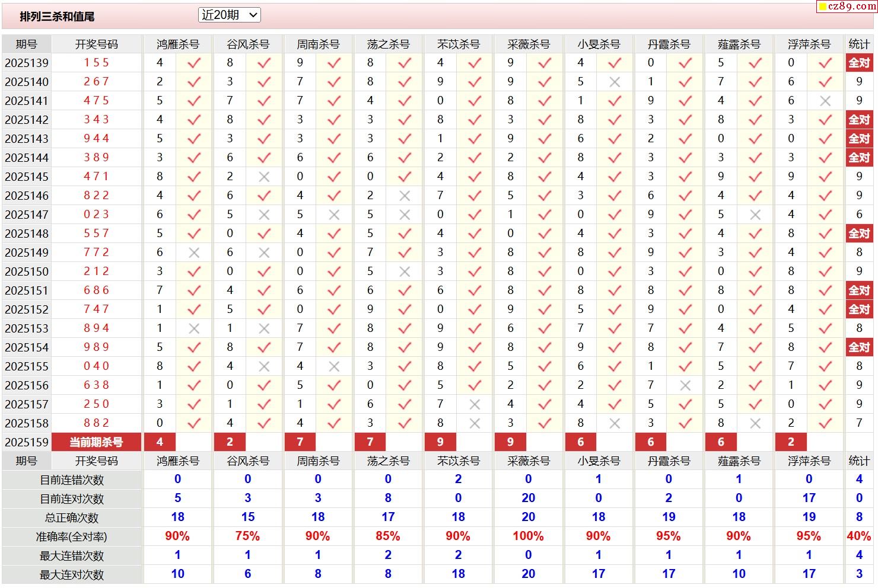
Task: Click the draw result 6 8 6
Action: point(97,290)
